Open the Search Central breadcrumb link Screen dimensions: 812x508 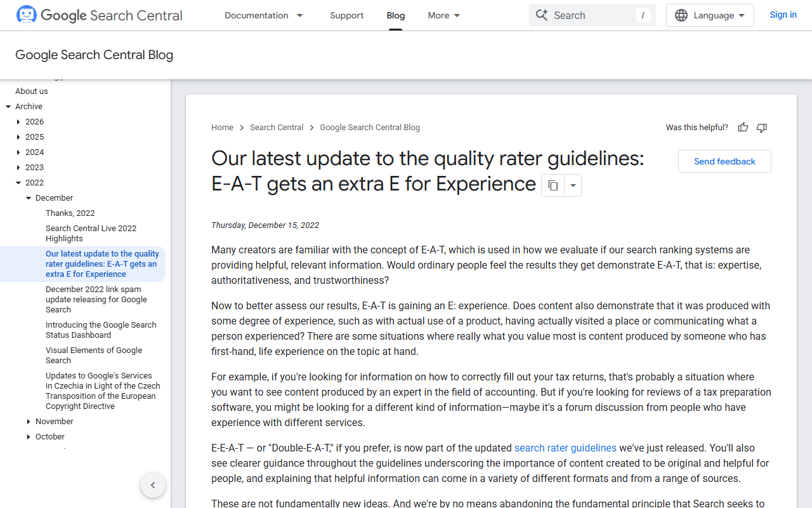click(277, 128)
